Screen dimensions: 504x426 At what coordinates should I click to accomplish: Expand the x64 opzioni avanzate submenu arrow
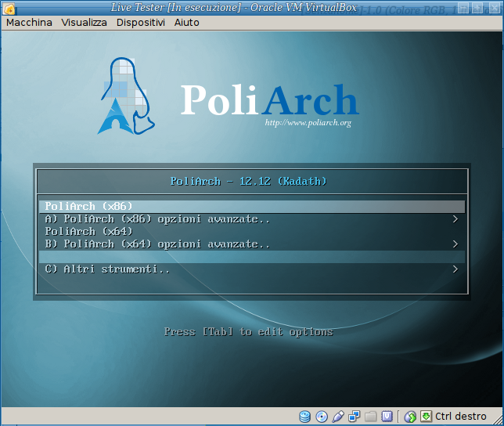point(455,244)
